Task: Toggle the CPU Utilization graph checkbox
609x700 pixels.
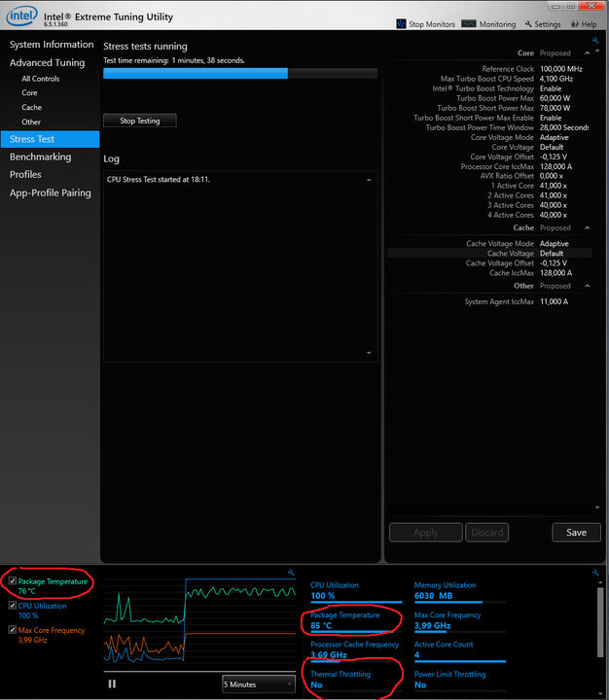Action: point(13,606)
